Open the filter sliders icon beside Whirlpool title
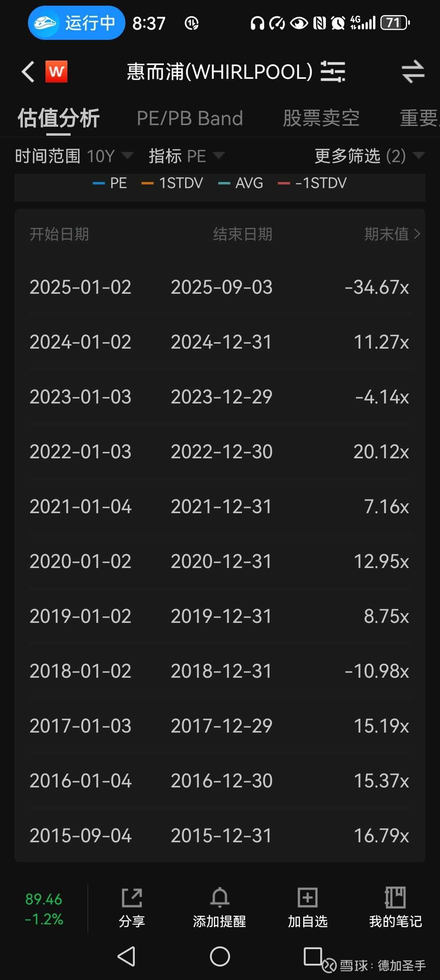Image resolution: width=440 pixels, height=980 pixels. [x=333, y=72]
